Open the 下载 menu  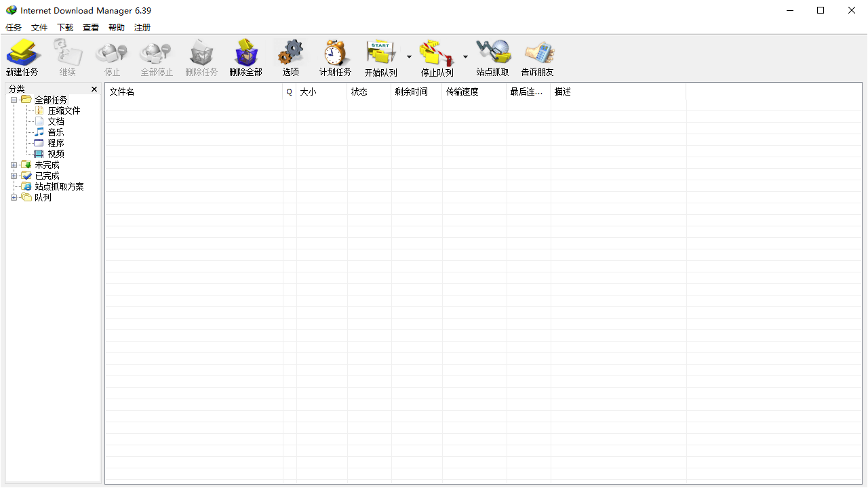(x=65, y=28)
